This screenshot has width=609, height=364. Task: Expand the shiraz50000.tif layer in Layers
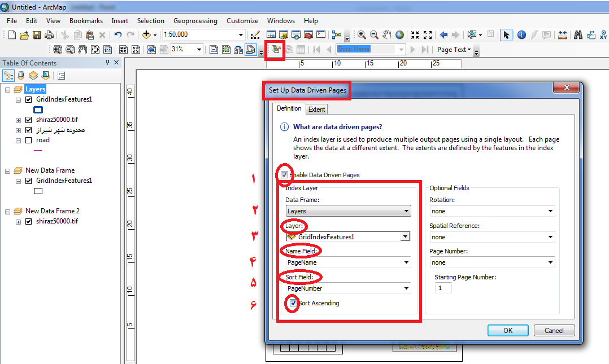point(18,120)
